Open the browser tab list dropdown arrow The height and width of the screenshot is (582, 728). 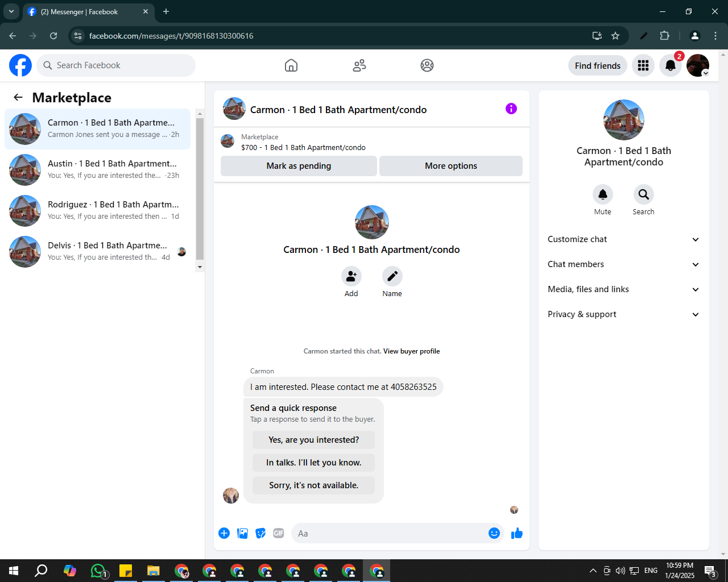tap(11, 11)
